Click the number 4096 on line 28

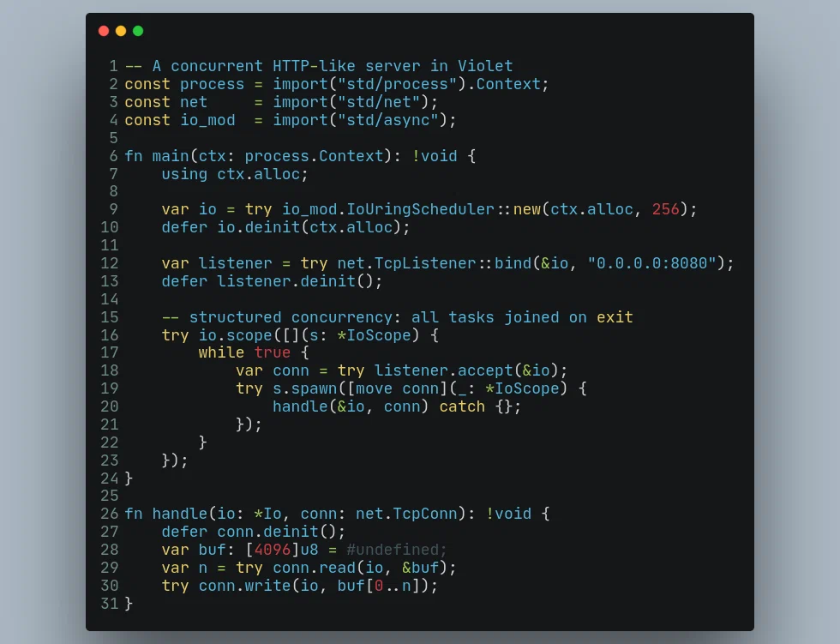[x=273, y=550]
